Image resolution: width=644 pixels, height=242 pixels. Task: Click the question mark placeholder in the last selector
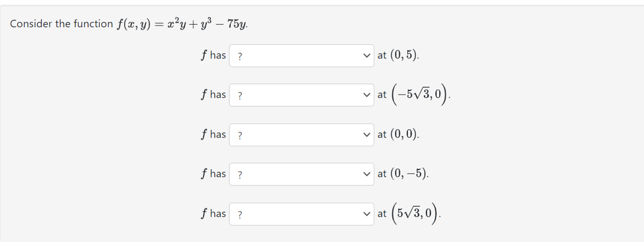241,214
